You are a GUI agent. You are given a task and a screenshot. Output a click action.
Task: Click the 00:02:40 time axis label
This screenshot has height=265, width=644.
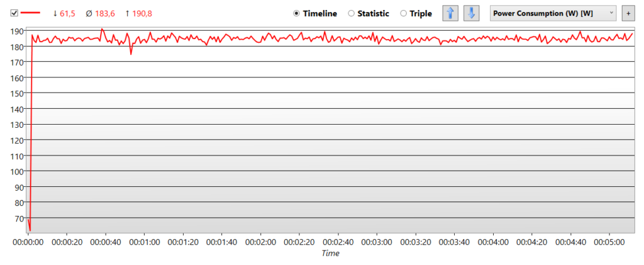[338, 242]
